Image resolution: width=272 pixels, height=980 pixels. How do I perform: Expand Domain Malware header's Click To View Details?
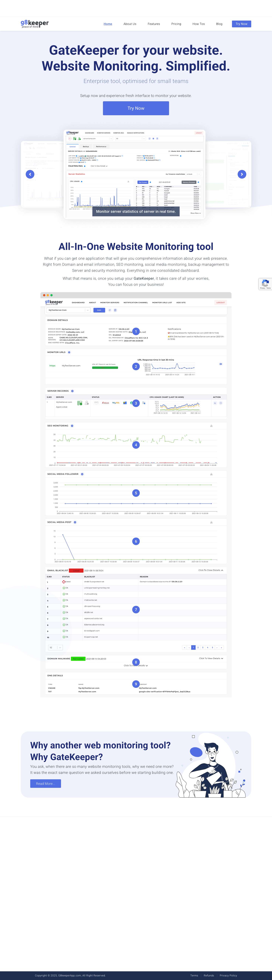(x=211, y=658)
